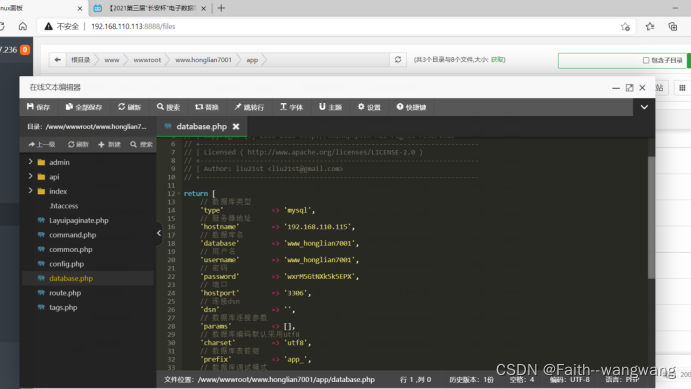Go to www.honglian7001 breadcrumb
Image resolution: width=691 pixels, height=389 pixels.
tap(203, 60)
